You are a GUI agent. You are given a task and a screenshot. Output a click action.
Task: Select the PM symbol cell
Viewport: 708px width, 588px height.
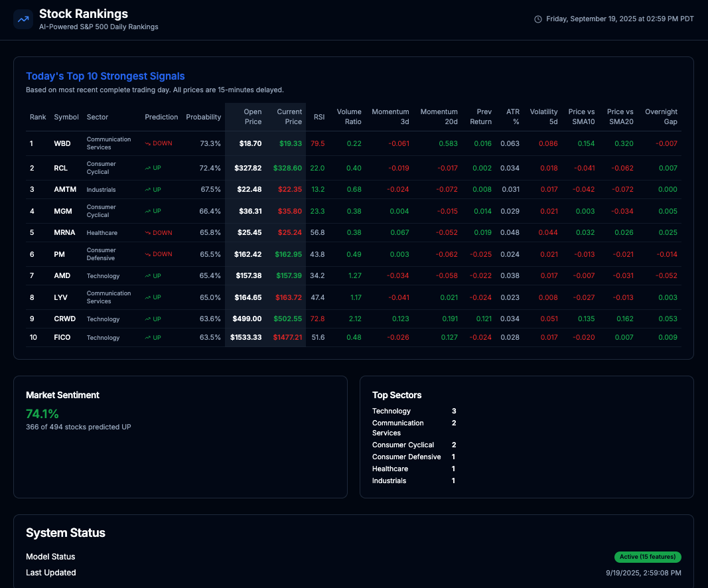59,254
